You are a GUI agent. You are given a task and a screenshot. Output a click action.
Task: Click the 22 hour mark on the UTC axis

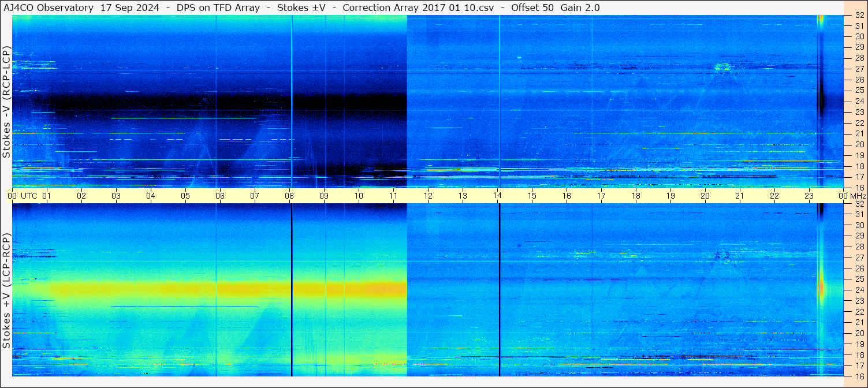click(x=774, y=196)
